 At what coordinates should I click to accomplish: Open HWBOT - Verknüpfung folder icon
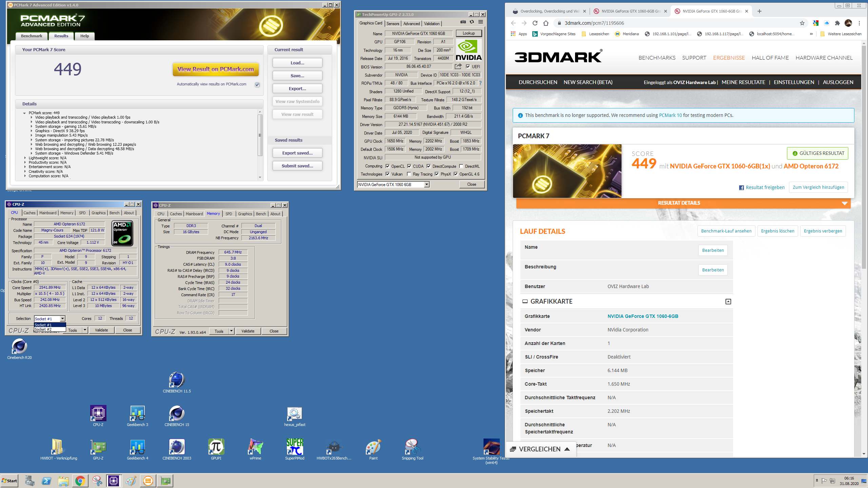click(59, 450)
